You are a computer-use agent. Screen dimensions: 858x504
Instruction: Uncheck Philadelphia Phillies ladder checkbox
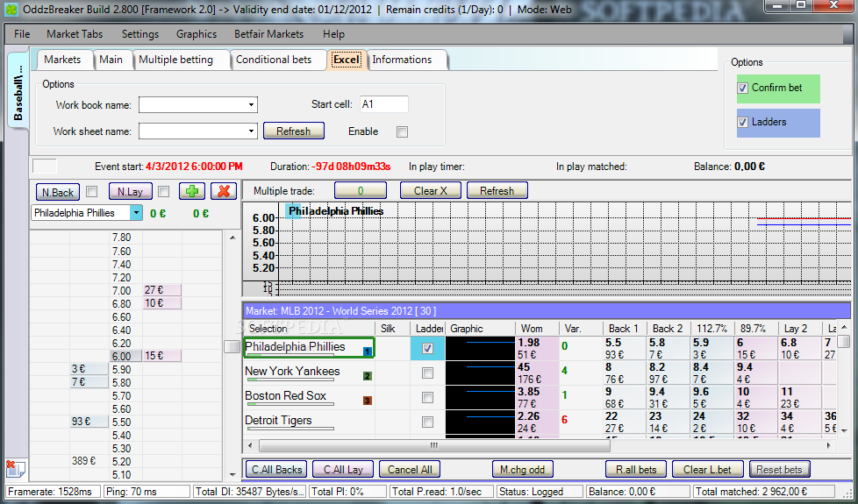coord(427,348)
